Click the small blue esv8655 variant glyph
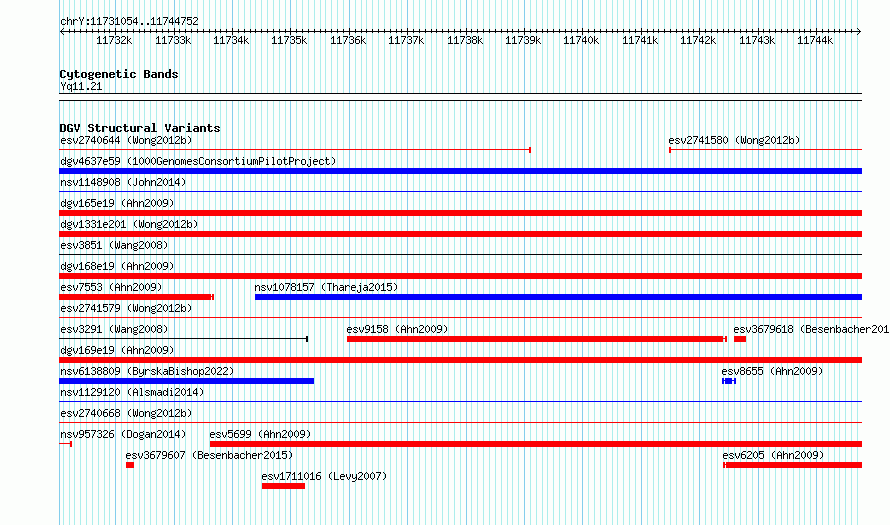Viewport: 890px width, 525px height. point(729,381)
